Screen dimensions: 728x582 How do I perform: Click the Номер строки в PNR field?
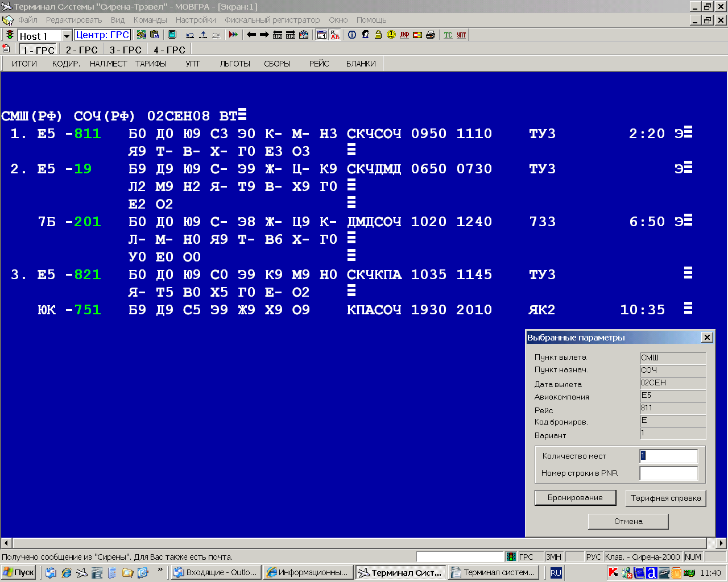669,473
